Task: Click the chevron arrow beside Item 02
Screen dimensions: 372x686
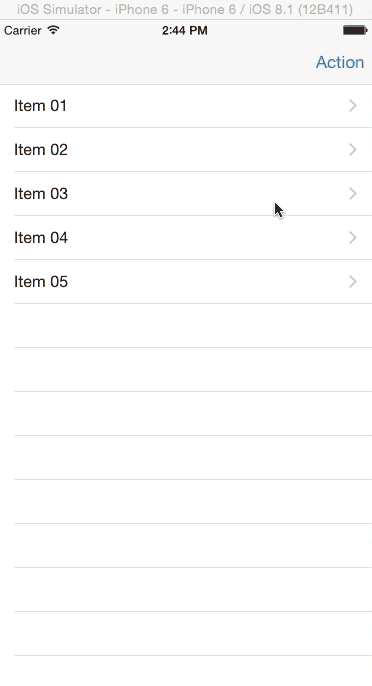Action: (x=353, y=150)
